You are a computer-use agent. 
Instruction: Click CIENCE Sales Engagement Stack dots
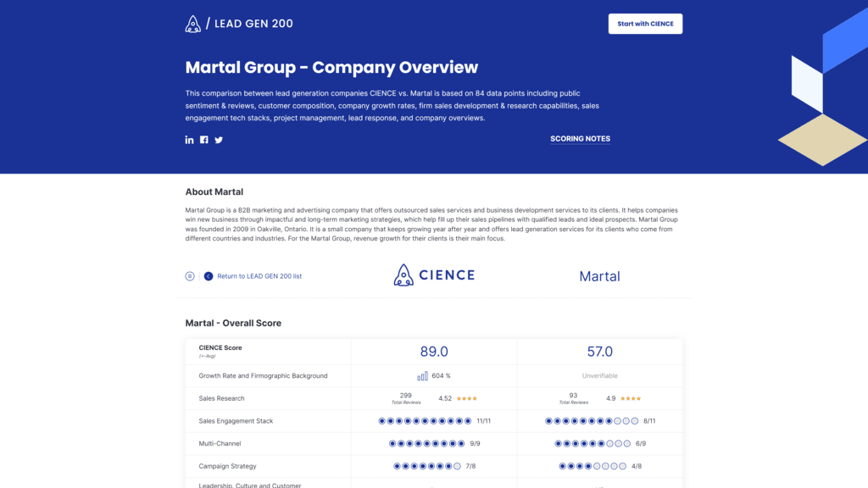click(425, 421)
